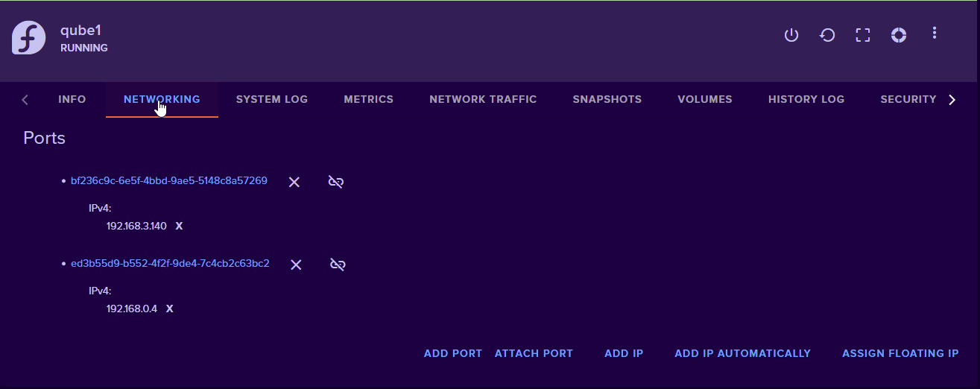Click the Fedora logo icon
This screenshot has height=389, width=980.
[28, 38]
